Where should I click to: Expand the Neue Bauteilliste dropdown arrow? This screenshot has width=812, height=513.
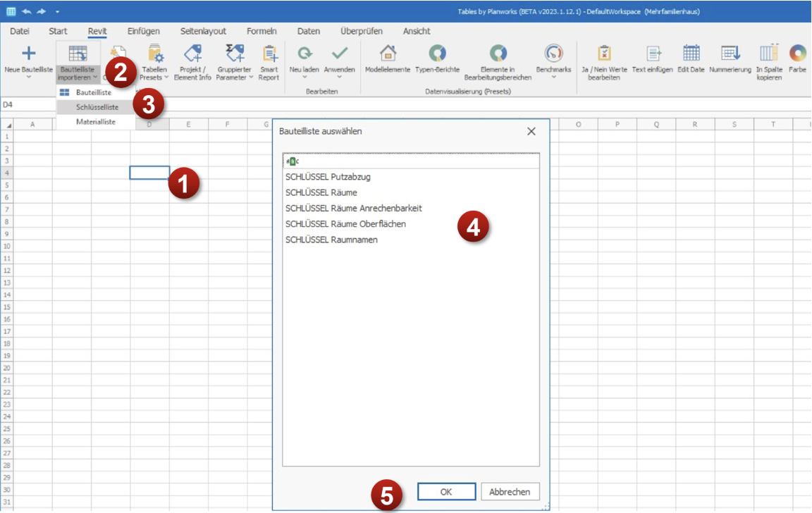pos(29,78)
